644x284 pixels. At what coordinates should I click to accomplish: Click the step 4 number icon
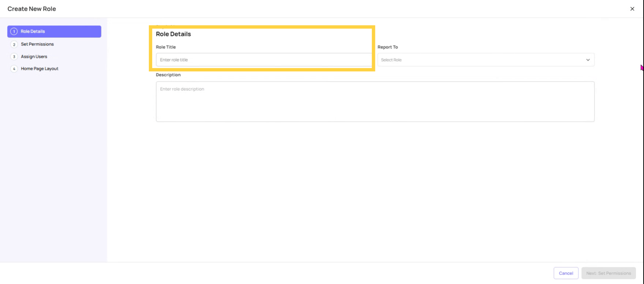(14, 69)
